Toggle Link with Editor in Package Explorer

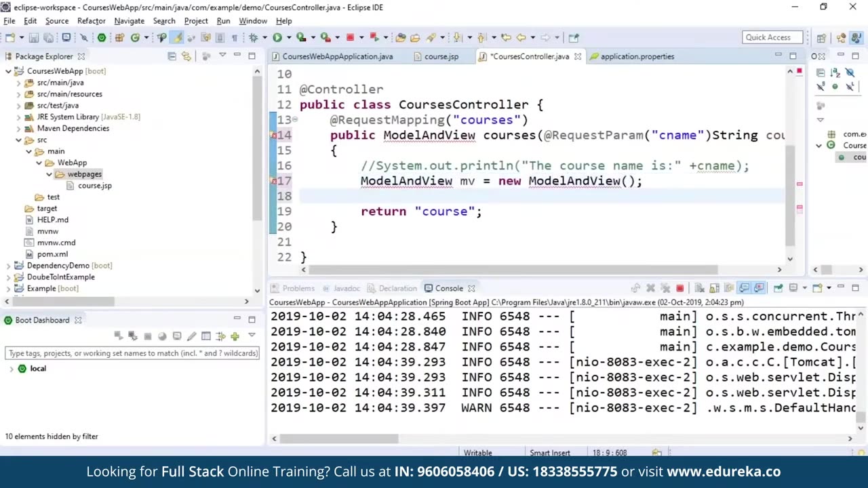point(186,56)
